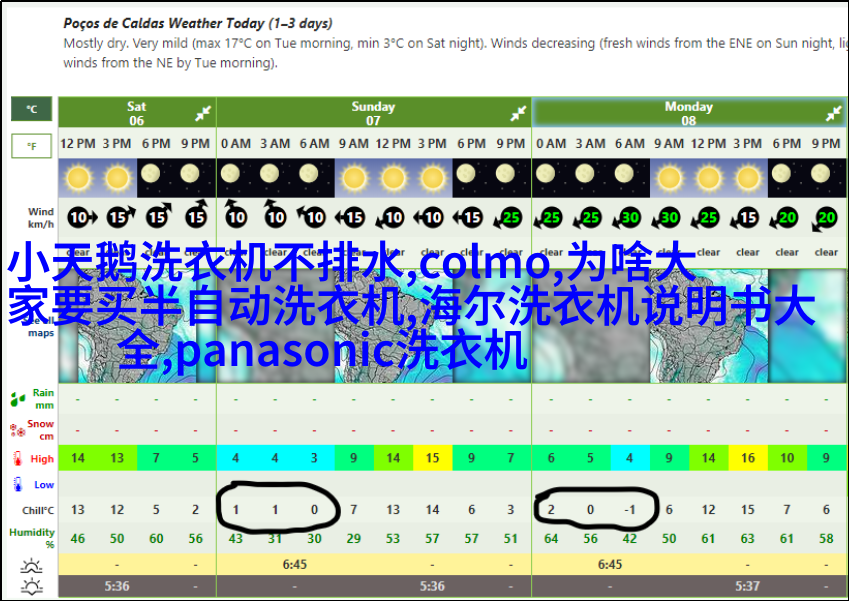849x601 pixels.
Task: Click the 6 AM time header under Sunday
Action: pos(315,143)
